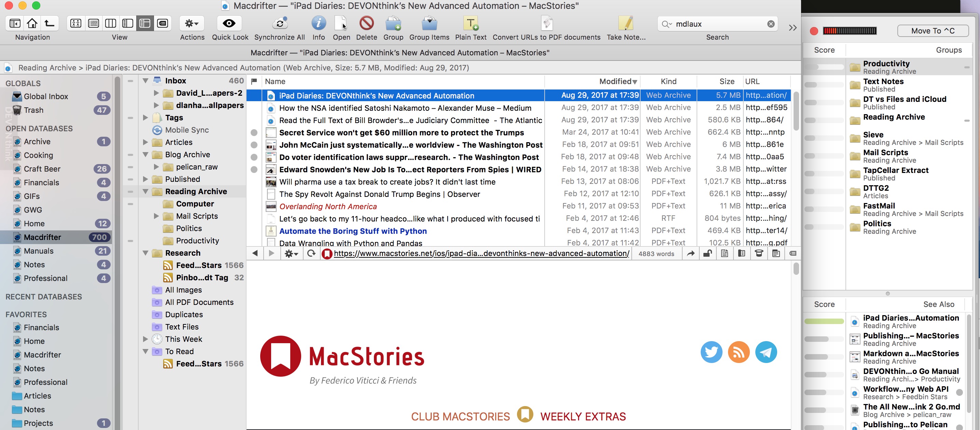Viewport: 980px width, 430px height.
Task: Sort by the flag column header
Action: coord(254,81)
